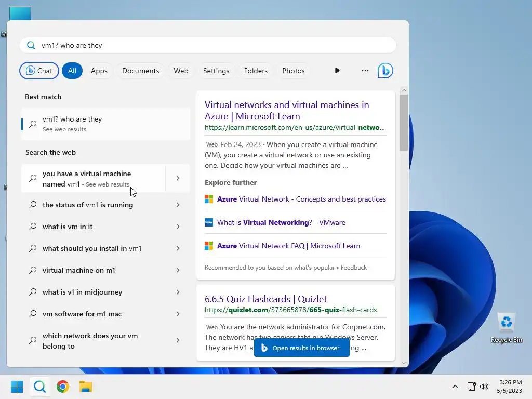Image resolution: width=532 pixels, height=399 pixels.
Task: Show hidden icons in system tray
Action: 455,387
